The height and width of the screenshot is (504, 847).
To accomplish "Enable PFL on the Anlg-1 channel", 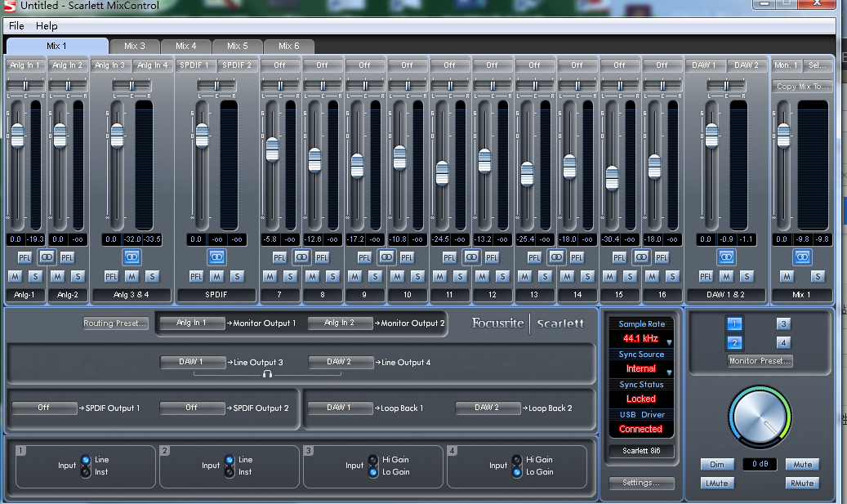I will click(x=26, y=256).
